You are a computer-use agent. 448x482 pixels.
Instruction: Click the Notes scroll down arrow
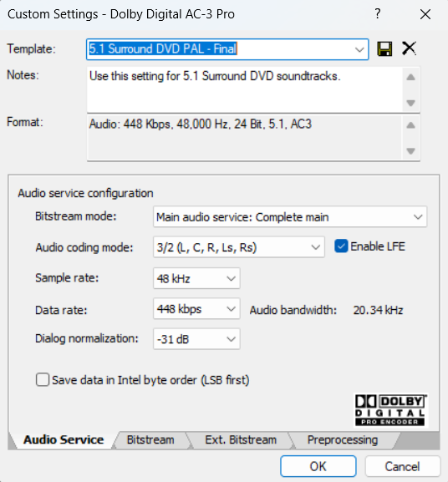point(410,103)
